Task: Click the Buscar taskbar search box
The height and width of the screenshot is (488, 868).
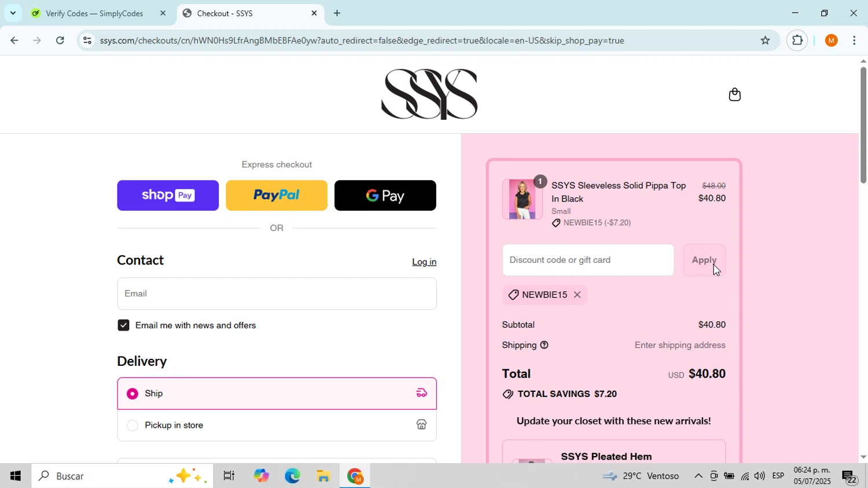Action: [122, 476]
